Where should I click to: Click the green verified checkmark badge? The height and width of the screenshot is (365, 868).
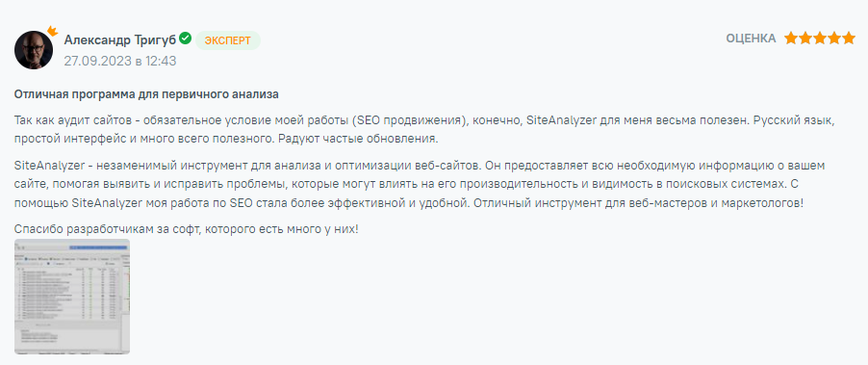(186, 39)
